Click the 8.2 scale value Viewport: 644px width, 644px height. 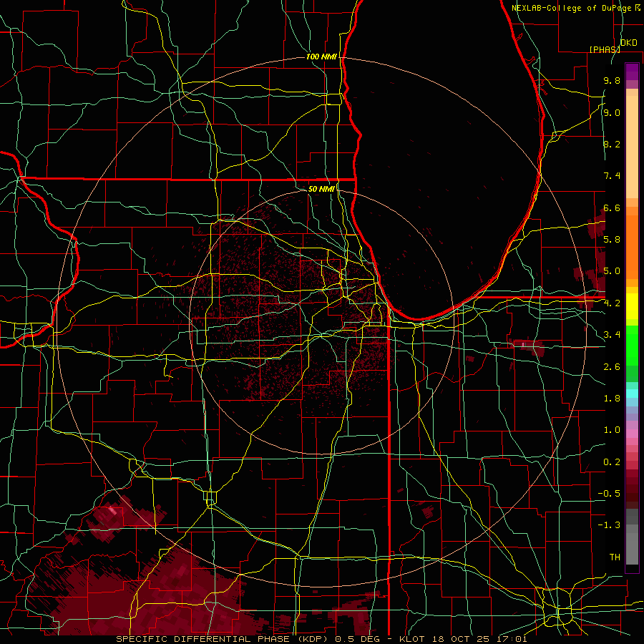click(x=612, y=144)
